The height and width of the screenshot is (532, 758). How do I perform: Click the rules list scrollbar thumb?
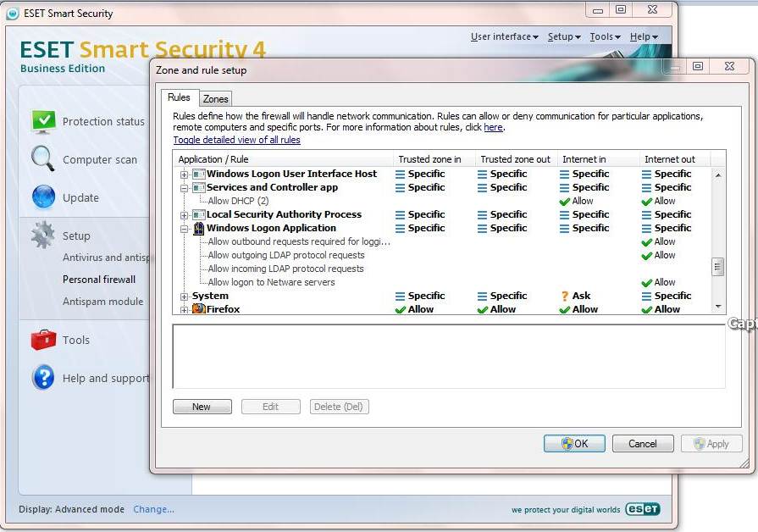(x=718, y=267)
